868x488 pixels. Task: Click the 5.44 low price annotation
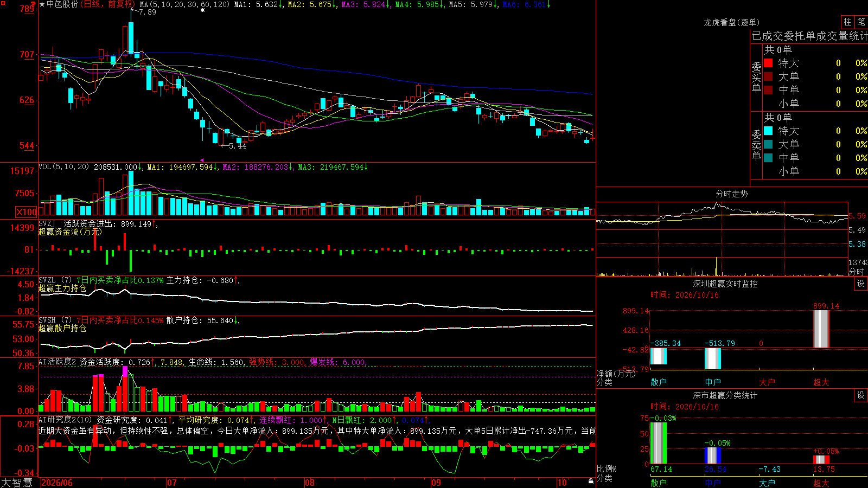[238, 146]
